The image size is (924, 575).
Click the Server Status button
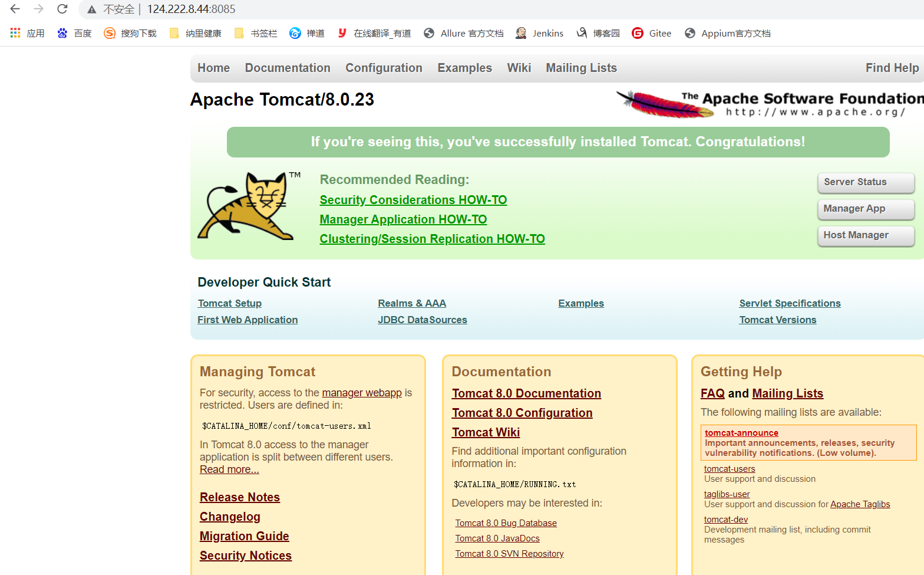coord(866,182)
